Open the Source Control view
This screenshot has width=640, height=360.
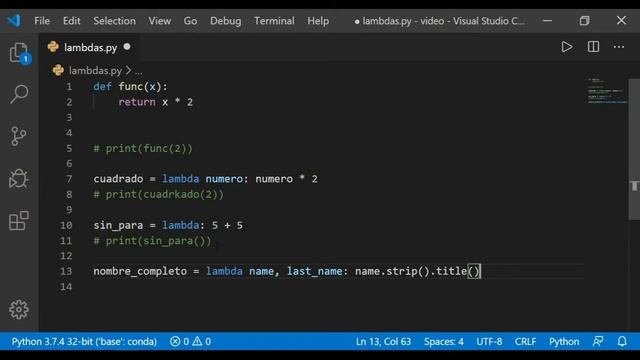coord(19,136)
